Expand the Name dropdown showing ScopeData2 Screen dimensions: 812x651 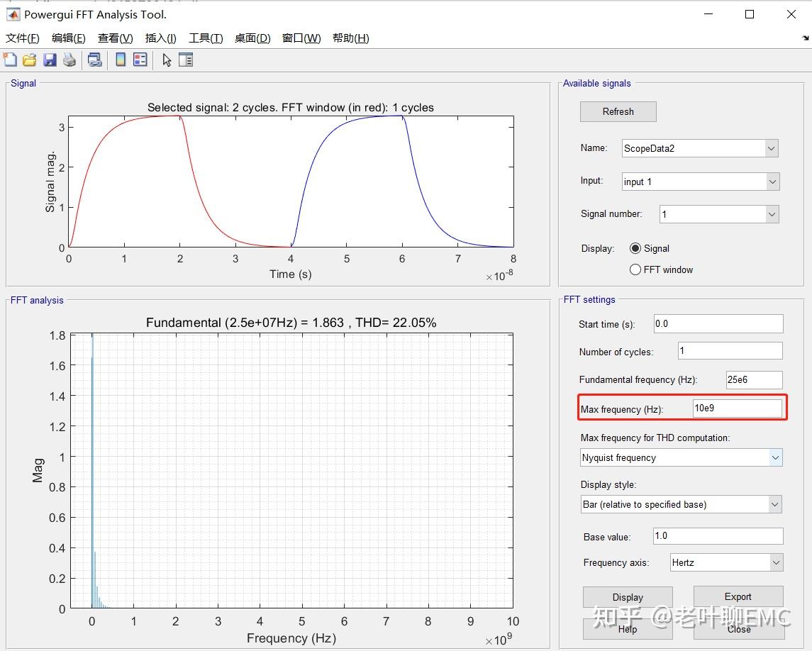click(700, 148)
